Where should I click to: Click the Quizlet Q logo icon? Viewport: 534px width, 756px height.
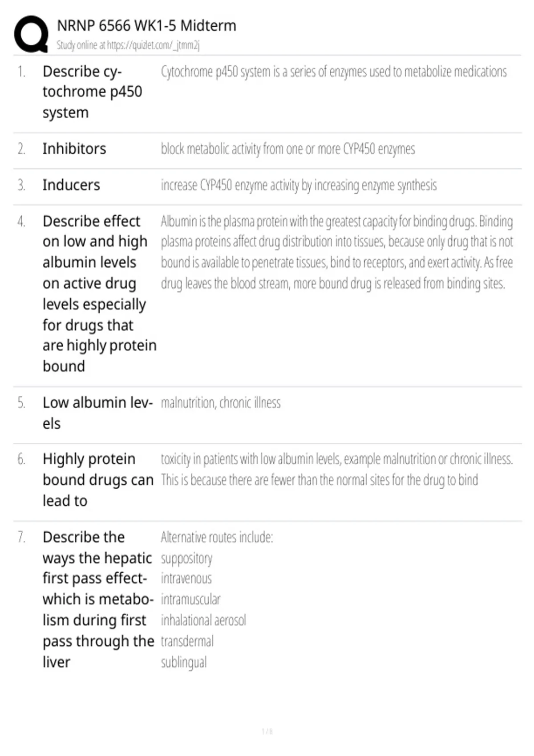coord(31,34)
